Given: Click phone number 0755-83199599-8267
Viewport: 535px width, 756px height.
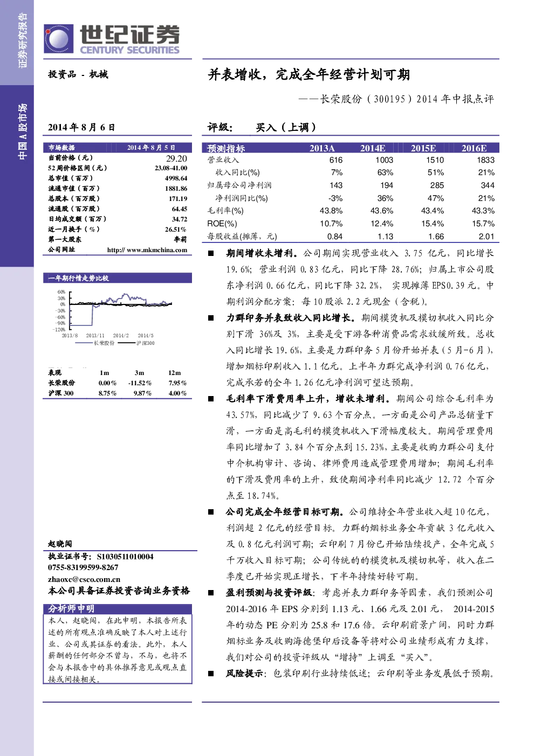Looking at the screenshot, I should click(x=83, y=567).
